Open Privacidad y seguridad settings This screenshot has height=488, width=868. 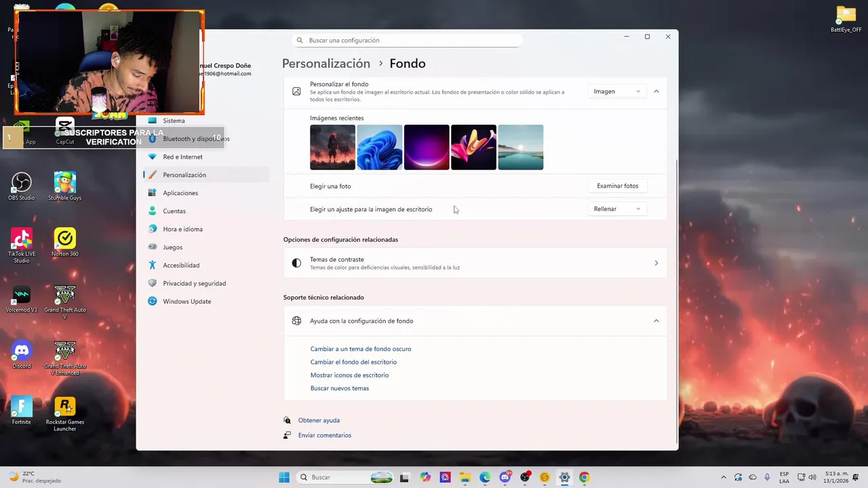tap(207, 283)
